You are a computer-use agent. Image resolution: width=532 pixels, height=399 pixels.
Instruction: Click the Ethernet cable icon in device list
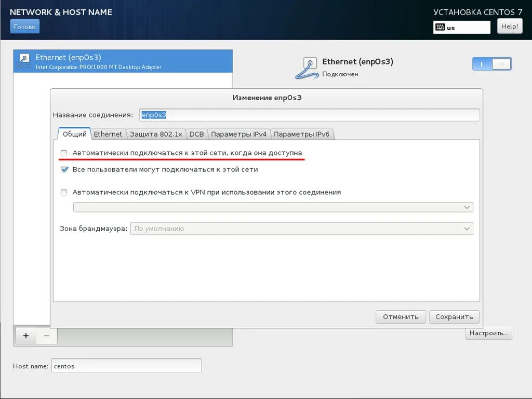pos(24,61)
